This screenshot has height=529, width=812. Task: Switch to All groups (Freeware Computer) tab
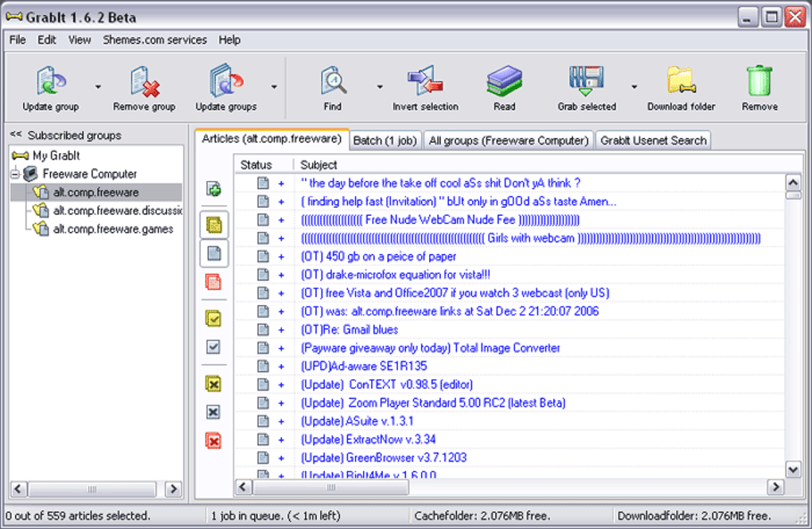pyautogui.click(x=509, y=140)
